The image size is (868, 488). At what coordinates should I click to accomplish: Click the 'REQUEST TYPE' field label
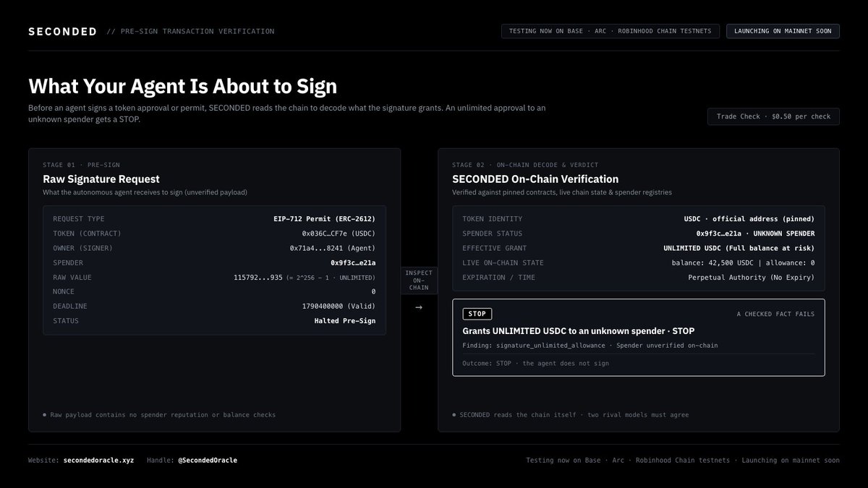[79, 219]
